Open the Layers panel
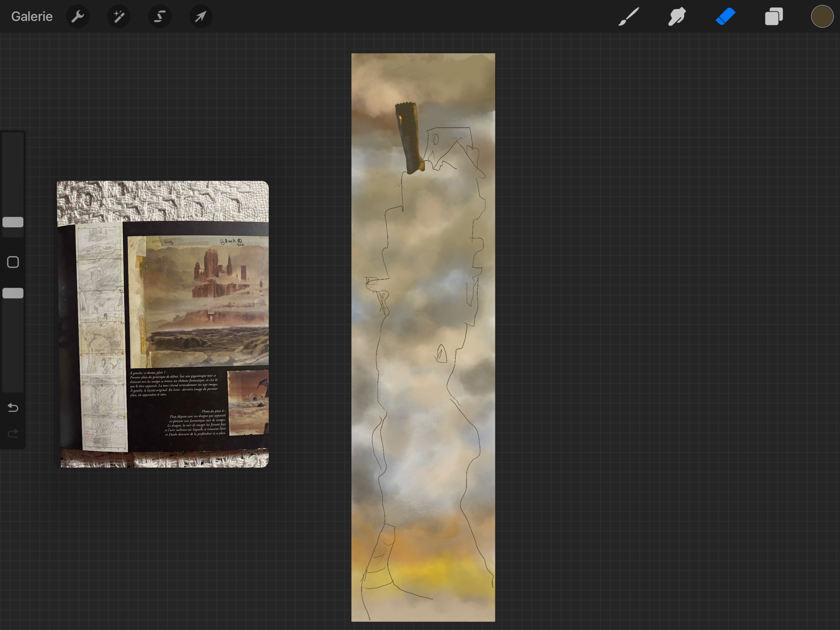 773,16
